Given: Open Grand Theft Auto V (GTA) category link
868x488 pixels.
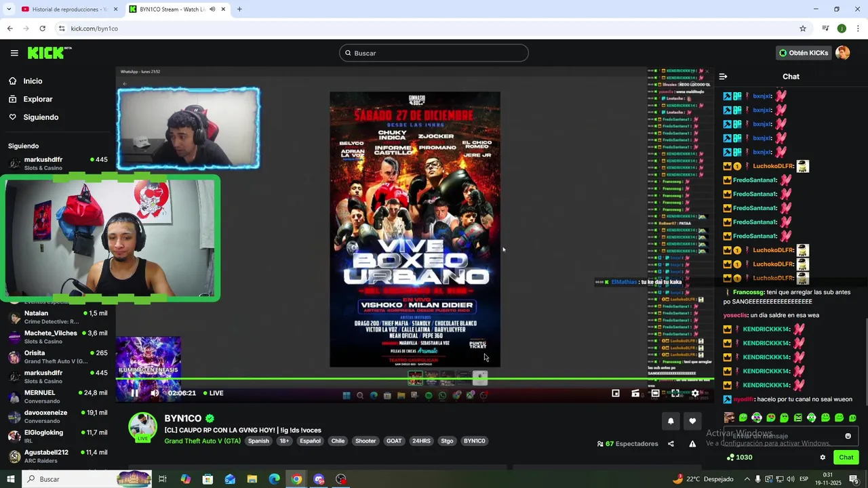Looking at the screenshot, I should (202, 441).
